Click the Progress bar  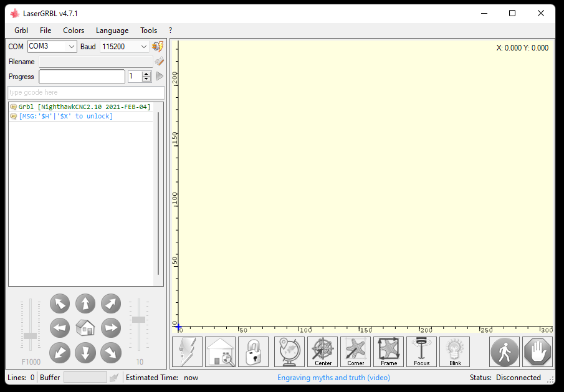point(82,77)
